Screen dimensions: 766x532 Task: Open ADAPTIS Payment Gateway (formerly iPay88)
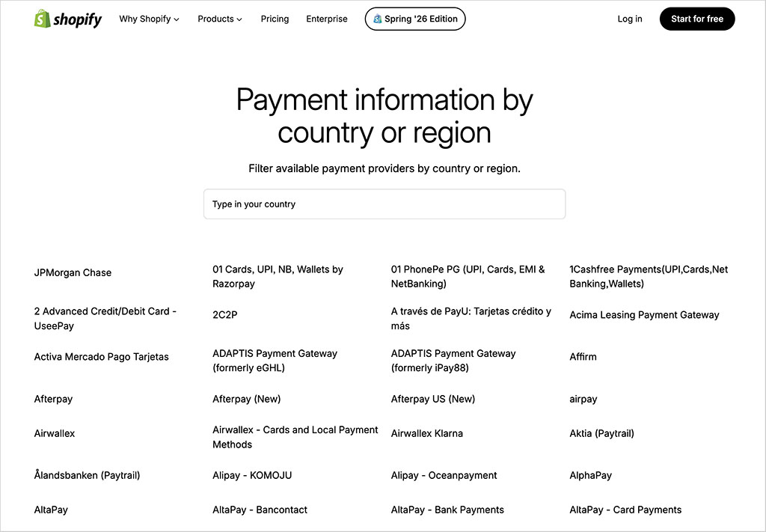point(453,361)
